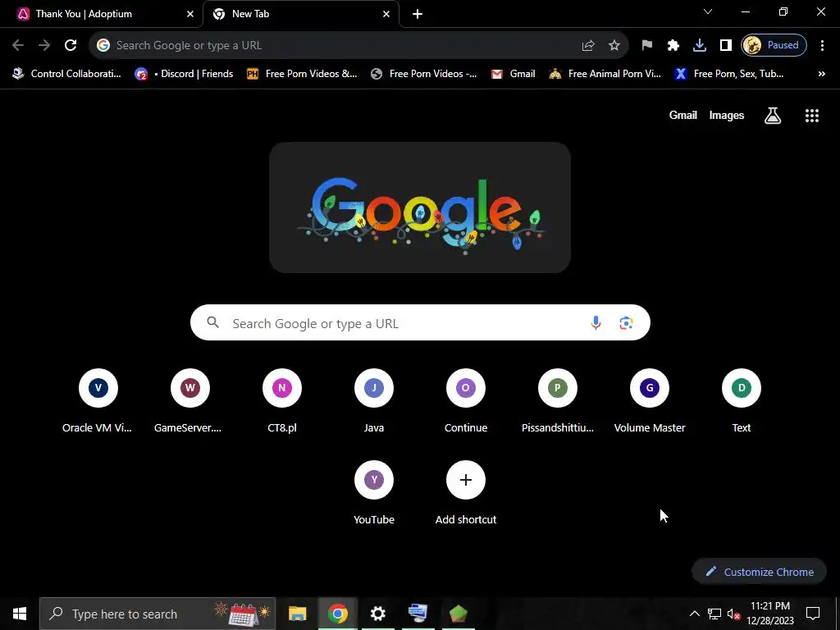
Task: Open Customize Chrome
Action: click(759, 572)
